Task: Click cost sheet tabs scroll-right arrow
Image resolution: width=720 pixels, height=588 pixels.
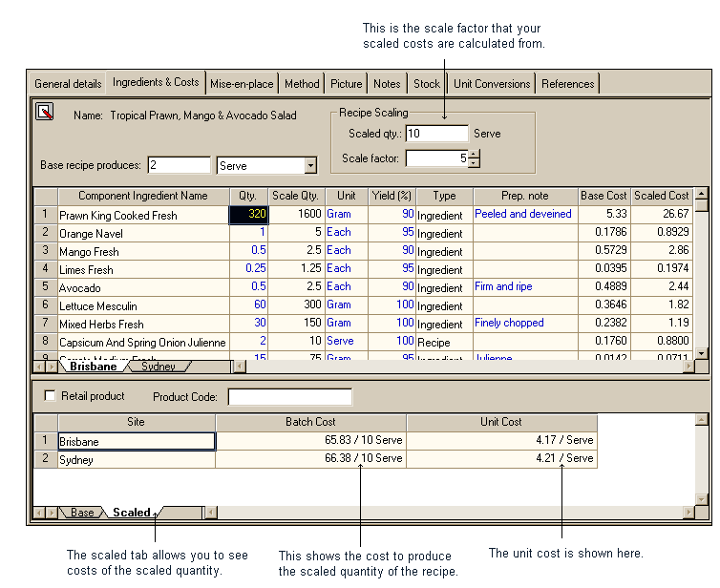Action: coord(52,513)
